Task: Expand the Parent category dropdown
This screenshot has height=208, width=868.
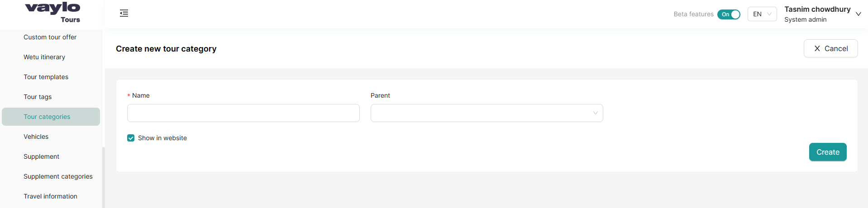Action: [x=486, y=113]
